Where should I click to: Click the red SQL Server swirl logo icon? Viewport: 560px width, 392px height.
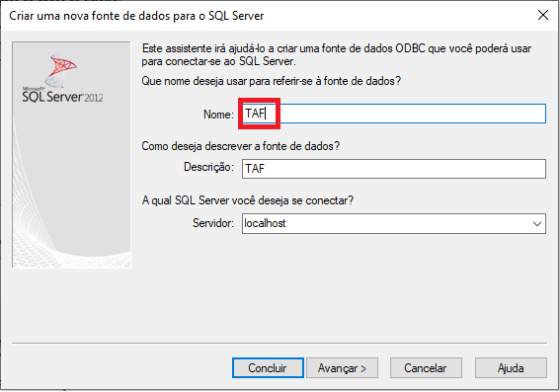[x=61, y=71]
